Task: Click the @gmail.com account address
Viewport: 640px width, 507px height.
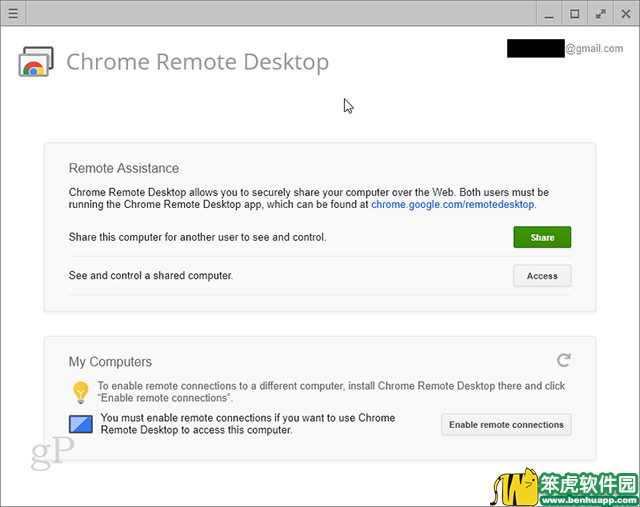Action: click(594, 49)
